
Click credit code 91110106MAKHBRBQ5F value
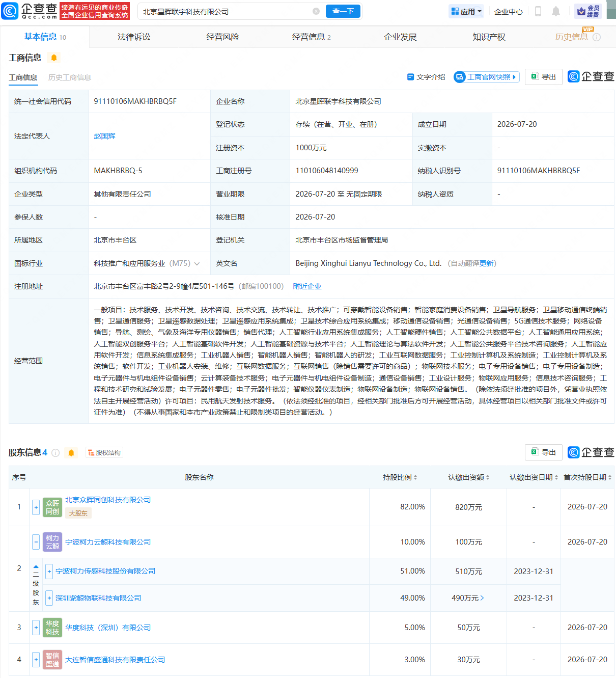coord(135,101)
